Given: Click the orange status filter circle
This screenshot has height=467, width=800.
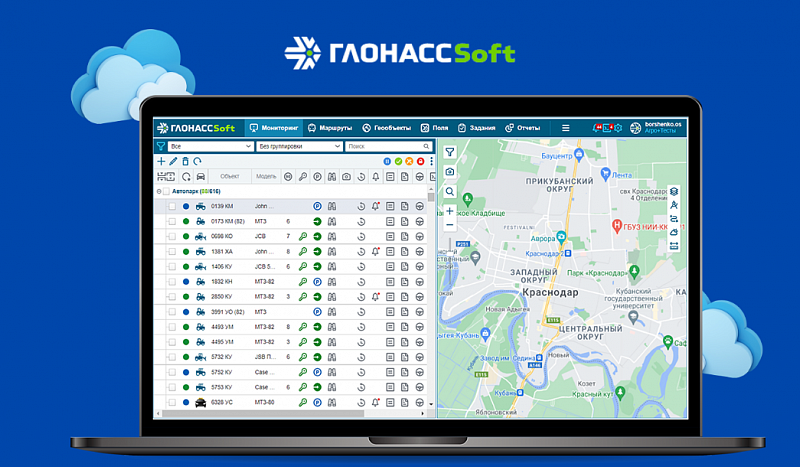Looking at the screenshot, I should pyautogui.click(x=409, y=161).
